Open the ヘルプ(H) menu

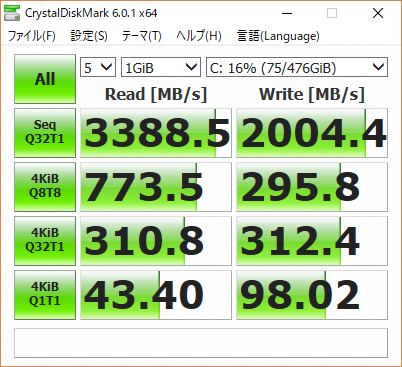pyautogui.click(x=199, y=36)
